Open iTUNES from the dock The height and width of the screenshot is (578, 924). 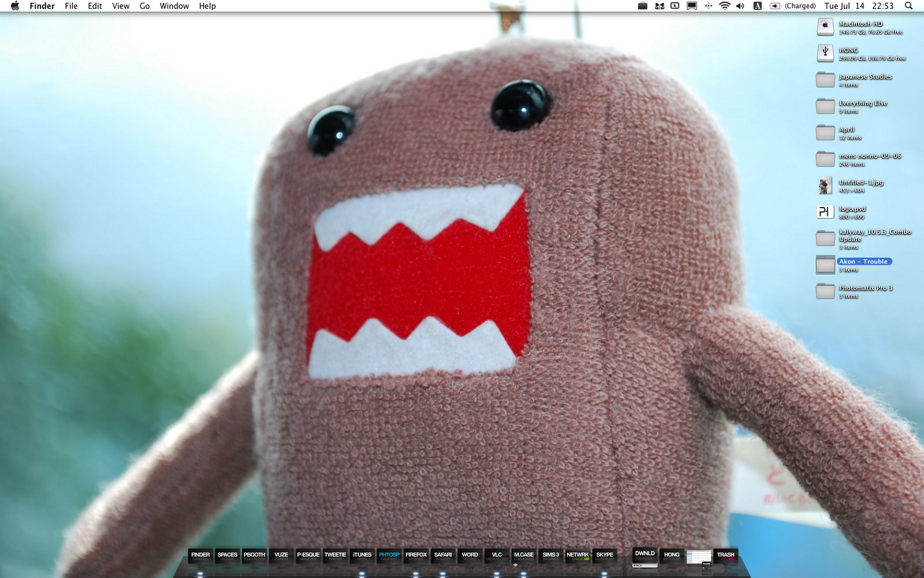pos(362,556)
